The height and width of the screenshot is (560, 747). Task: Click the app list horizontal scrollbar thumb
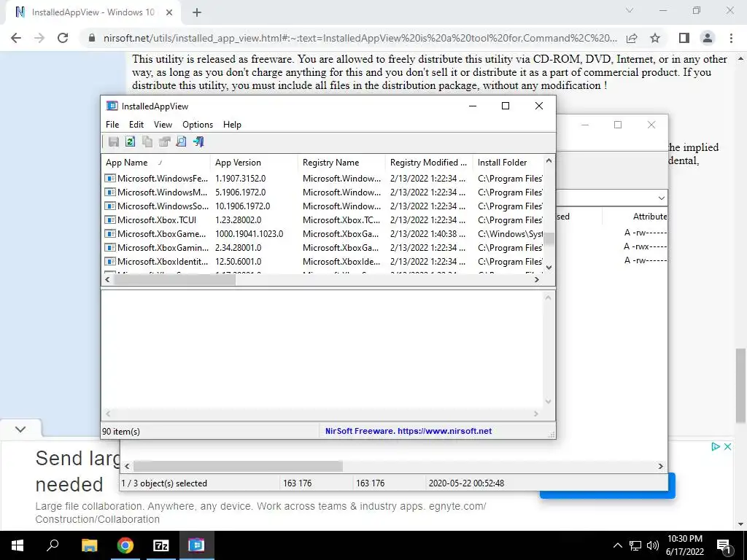pyautogui.click(x=174, y=279)
